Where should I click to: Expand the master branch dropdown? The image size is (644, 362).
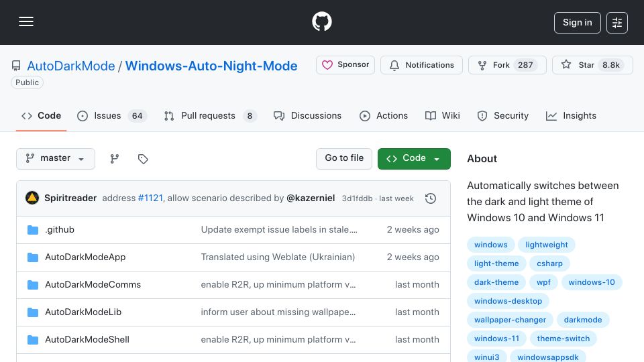click(56, 158)
